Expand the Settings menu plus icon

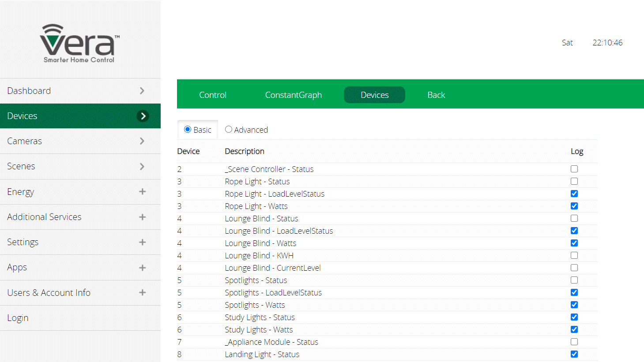[x=142, y=242]
